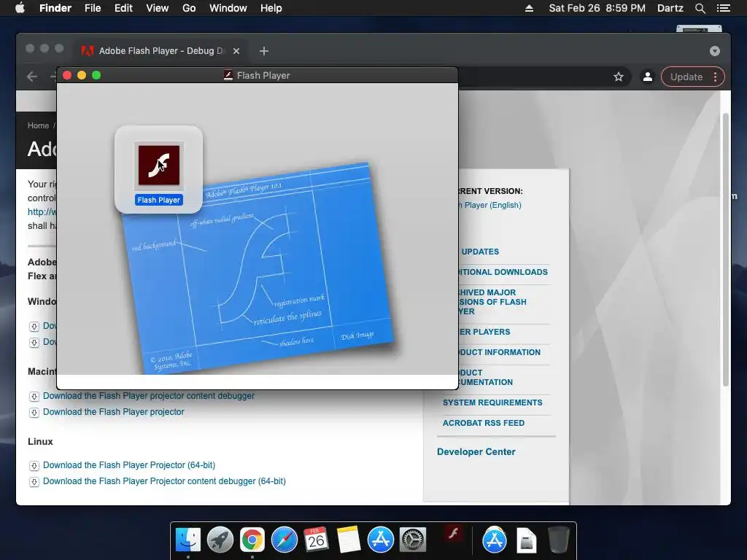Click the date and time in menu bar
The image size is (747, 560).
(x=597, y=8)
